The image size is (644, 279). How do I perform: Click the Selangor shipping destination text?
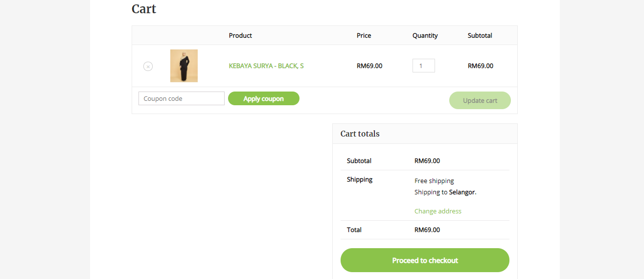point(462,192)
